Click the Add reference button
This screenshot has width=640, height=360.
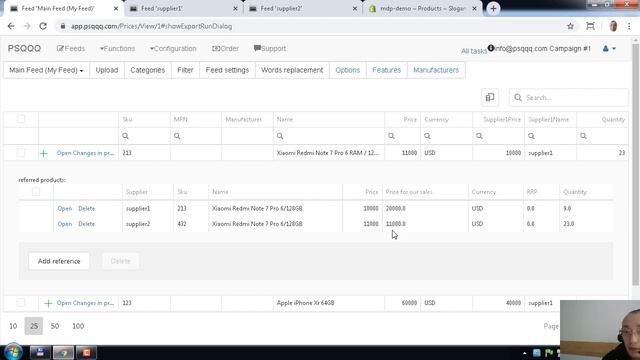(x=59, y=261)
